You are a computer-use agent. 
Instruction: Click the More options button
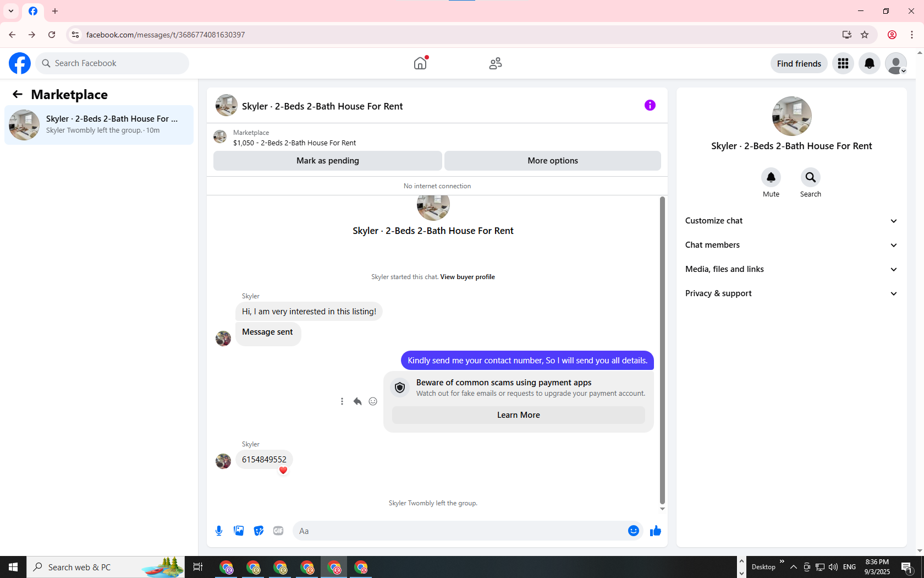pyautogui.click(x=553, y=161)
